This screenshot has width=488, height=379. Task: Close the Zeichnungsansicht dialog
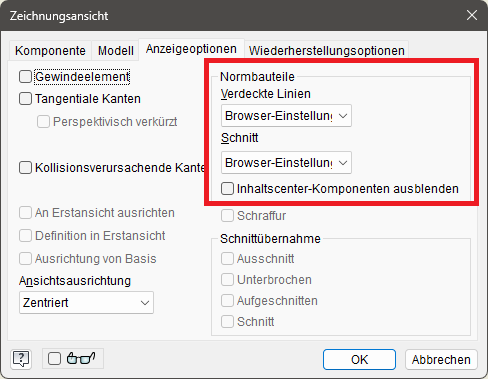472,15
